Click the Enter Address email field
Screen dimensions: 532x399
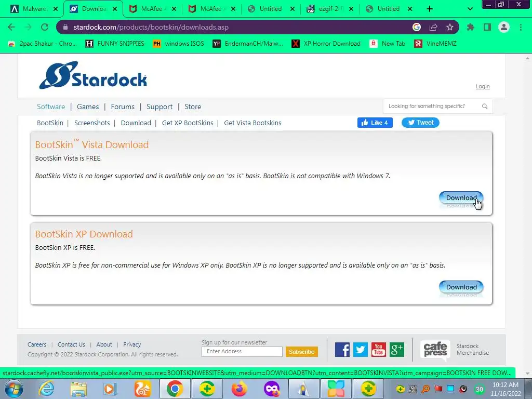tap(242, 352)
